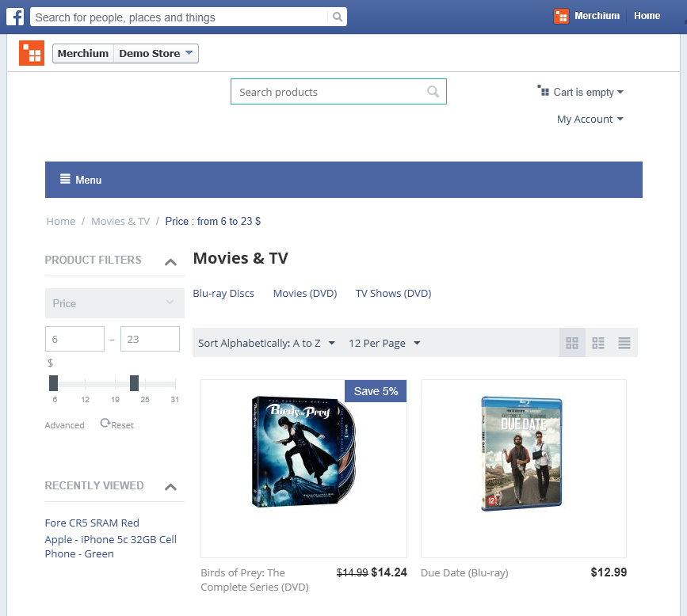The image size is (687, 616).
Task: Open the TV Shows (DVD) subcategory
Action: 394,293
